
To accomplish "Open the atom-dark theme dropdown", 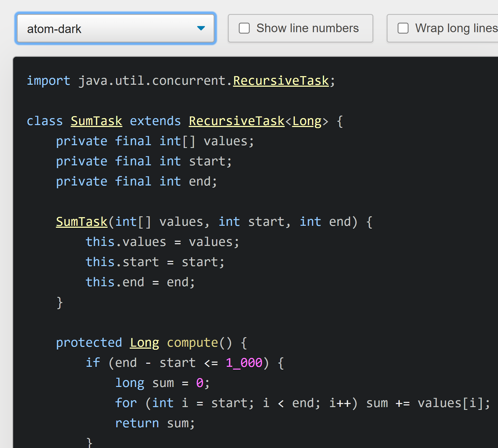I will pos(115,29).
